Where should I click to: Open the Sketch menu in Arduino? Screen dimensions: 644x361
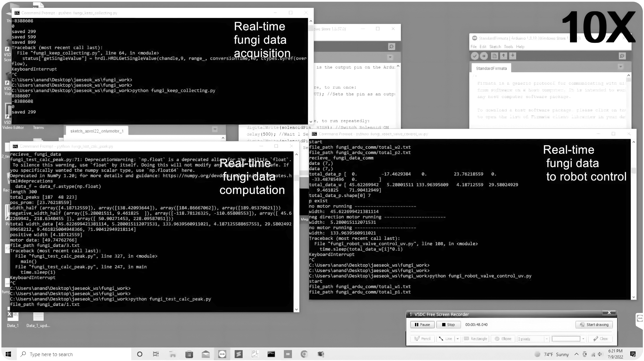coord(495,47)
